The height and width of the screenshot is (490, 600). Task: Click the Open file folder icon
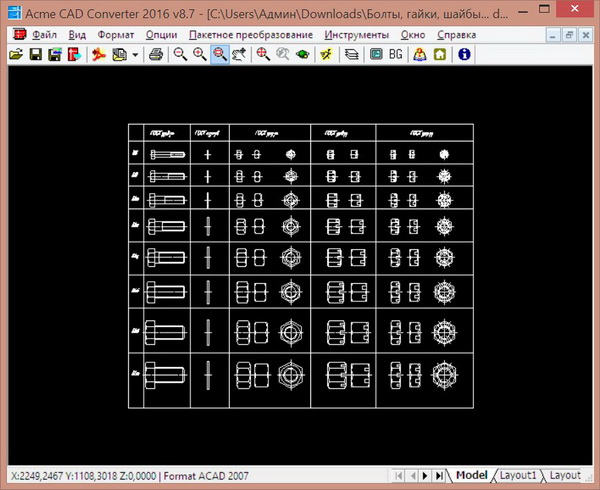[x=16, y=54]
